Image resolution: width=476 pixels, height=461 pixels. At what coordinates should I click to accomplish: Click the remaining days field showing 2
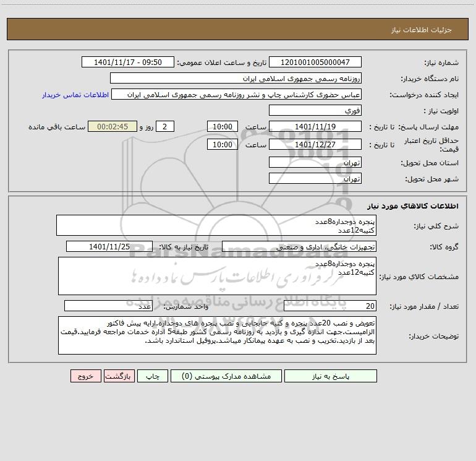(165, 126)
